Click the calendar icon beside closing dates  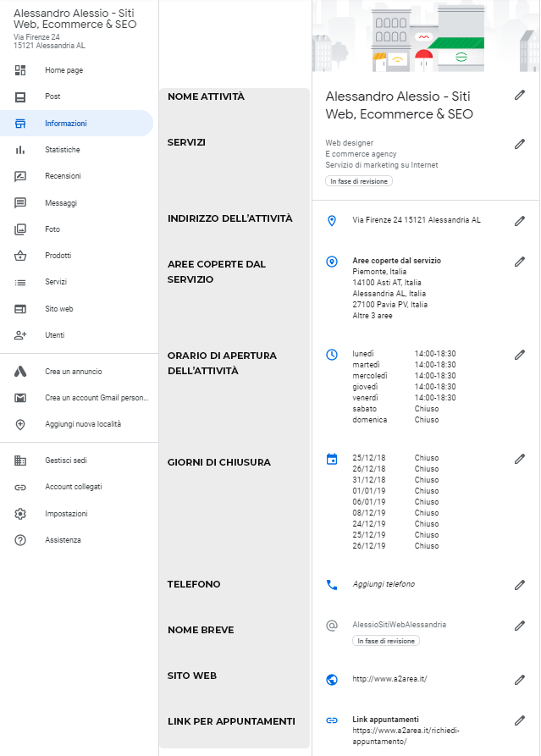pyautogui.click(x=332, y=459)
